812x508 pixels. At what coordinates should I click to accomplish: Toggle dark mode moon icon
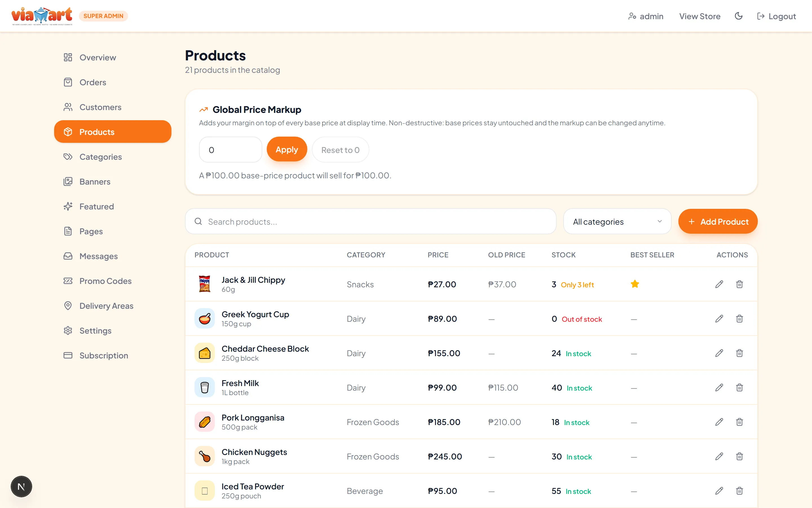738,16
